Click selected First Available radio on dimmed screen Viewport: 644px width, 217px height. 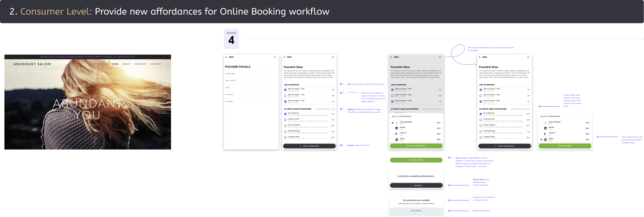pyautogui.click(x=393, y=123)
